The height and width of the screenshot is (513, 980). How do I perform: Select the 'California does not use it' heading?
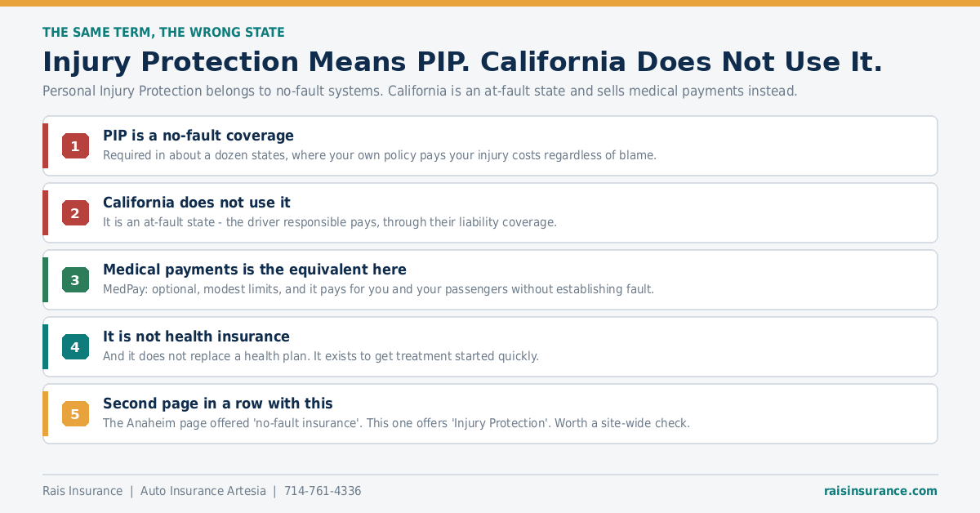197,203
